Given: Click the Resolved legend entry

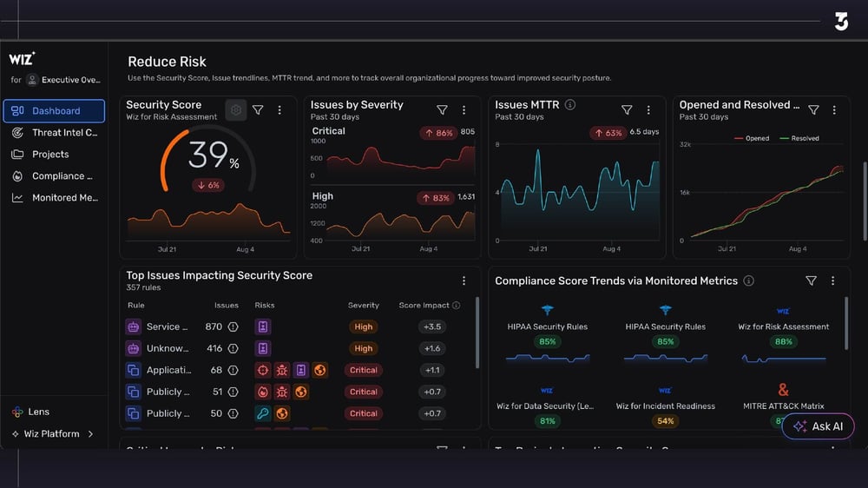Looking at the screenshot, I should coord(799,138).
